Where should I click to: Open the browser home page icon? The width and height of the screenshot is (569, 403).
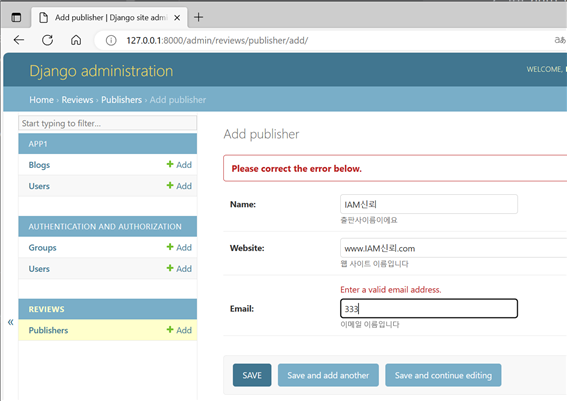tap(76, 40)
